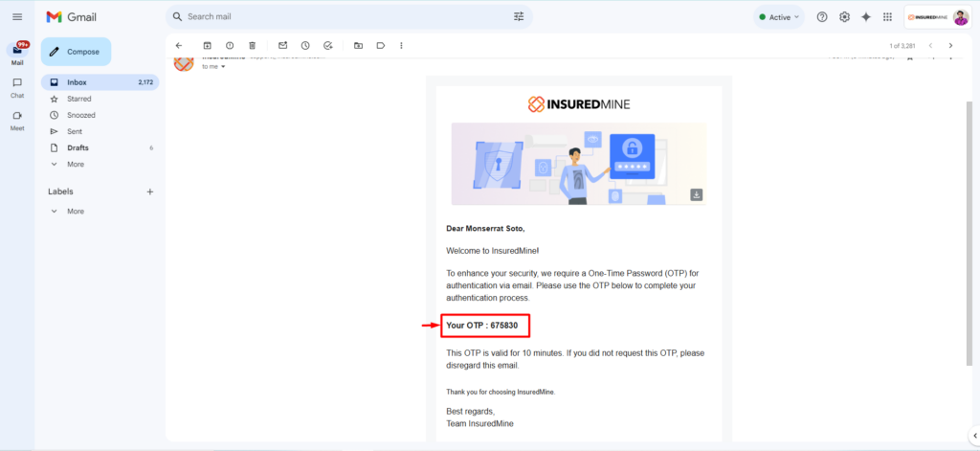Click 'Team InsuredMine' signature text

pyautogui.click(x=480, y=423)
